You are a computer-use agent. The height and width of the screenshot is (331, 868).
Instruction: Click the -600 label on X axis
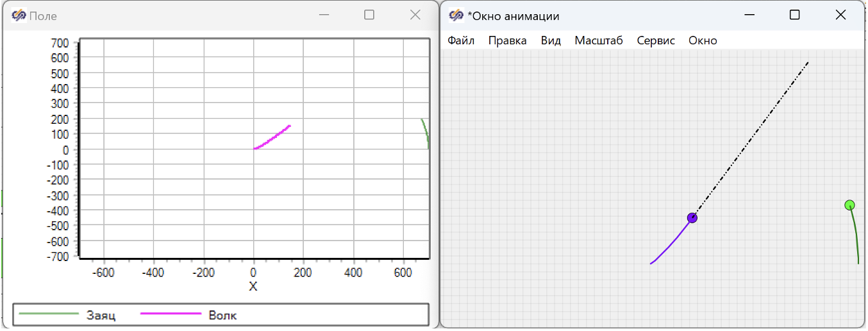point(103,273)
